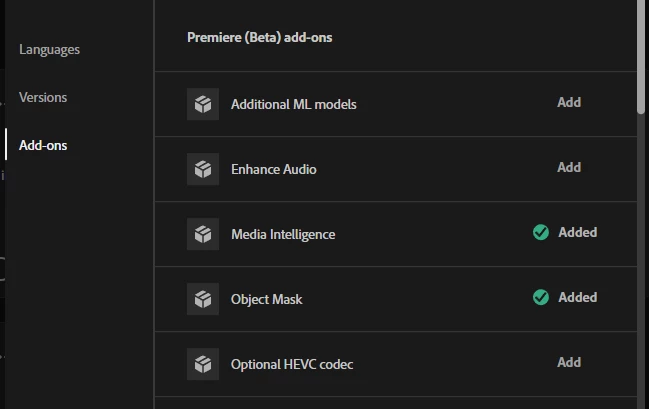Select the Add-ons sidebar item
The width and height of the screenshot is (649, 409).
[x=43, y=145]
